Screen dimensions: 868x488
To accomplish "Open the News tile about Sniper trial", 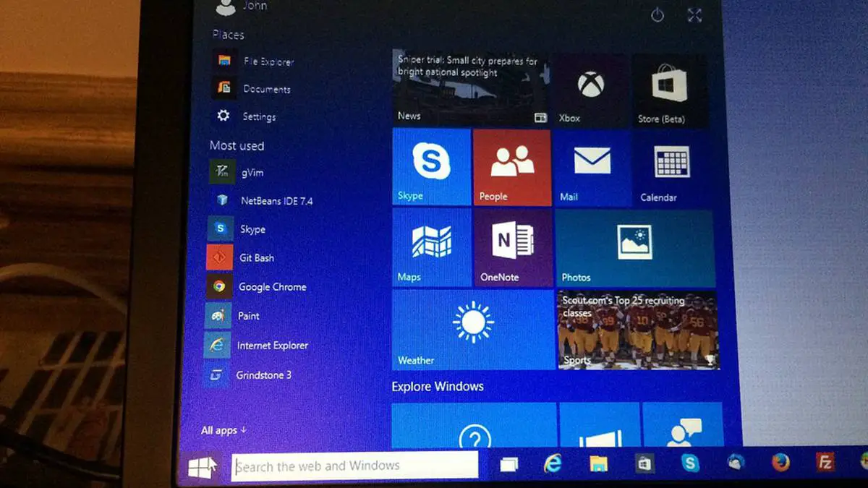I will pyautogui.click(x=471, y=88).
